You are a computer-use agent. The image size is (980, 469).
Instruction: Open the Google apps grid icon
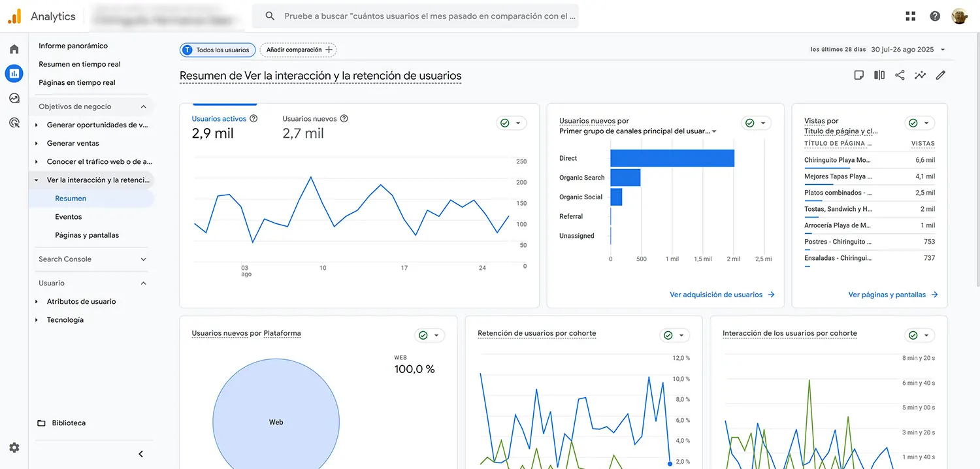coord(910,16)
